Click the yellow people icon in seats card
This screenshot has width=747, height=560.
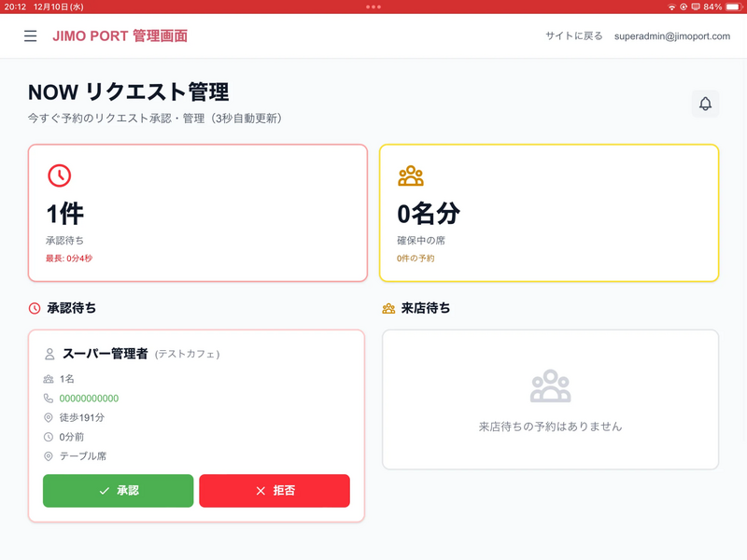click(411, 175)
